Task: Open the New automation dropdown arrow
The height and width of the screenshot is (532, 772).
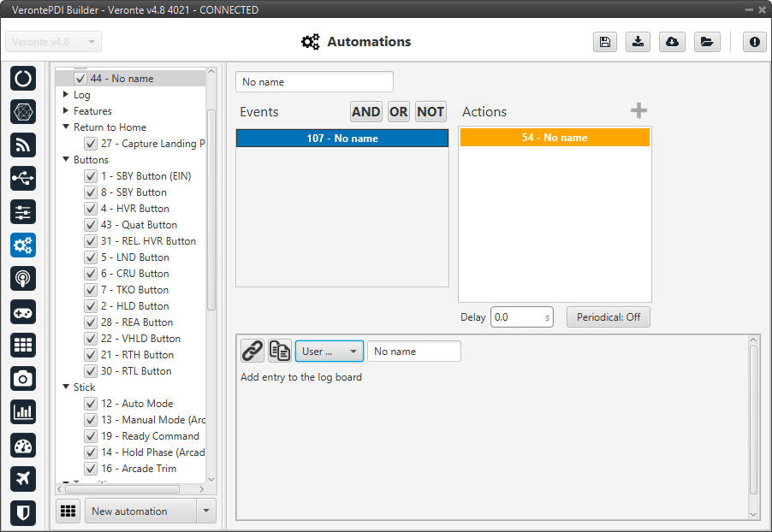Action: click(x=206, y=511)
